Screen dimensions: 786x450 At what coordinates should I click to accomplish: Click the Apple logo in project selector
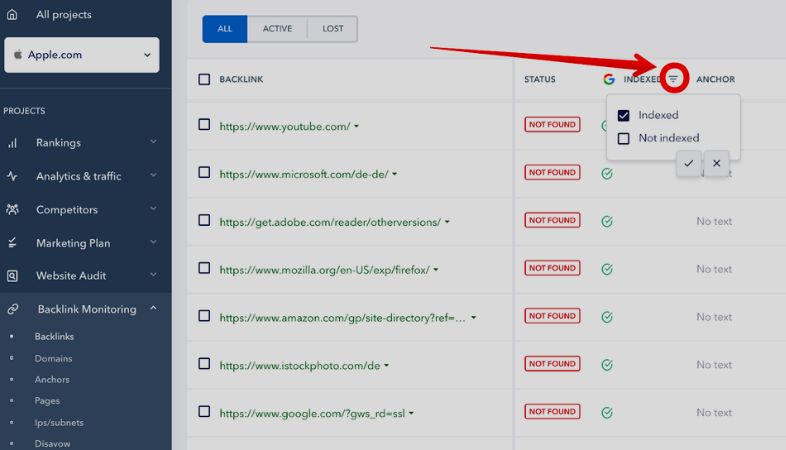pyautogui.click(x=18, y=55)
